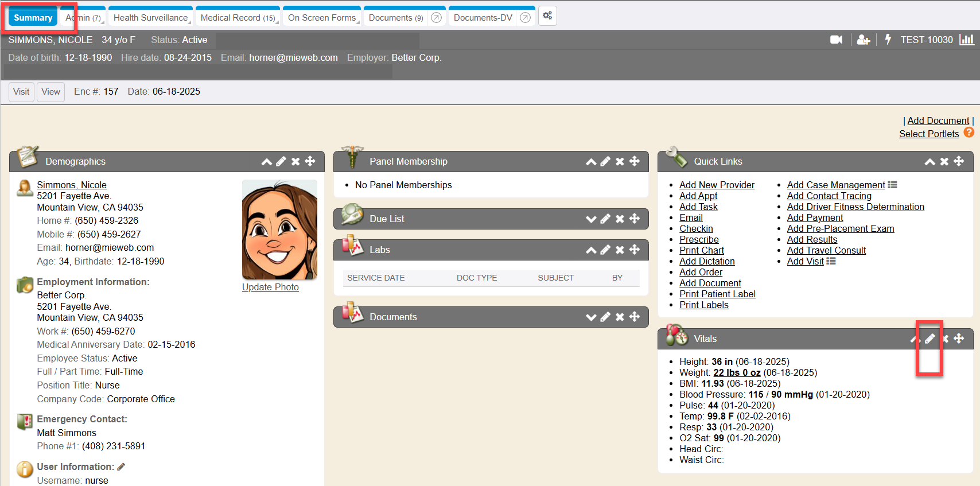Open the Add Contact Tracing link
This screenshot has width=980, height=486.
829,196
